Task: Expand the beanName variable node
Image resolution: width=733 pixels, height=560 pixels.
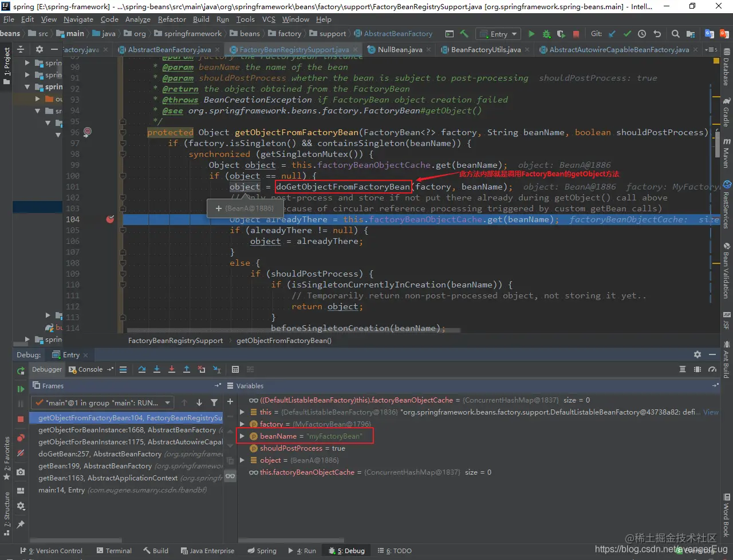Action: [242, 436]
